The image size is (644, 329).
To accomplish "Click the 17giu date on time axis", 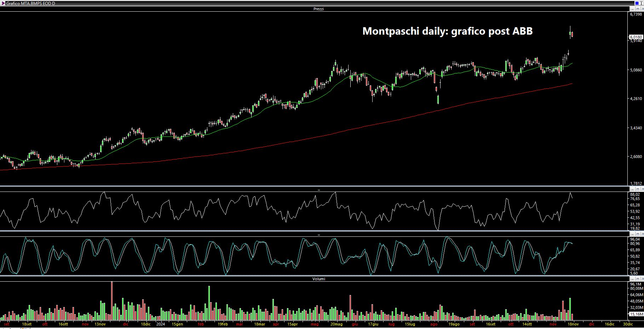I will [373, 324].
